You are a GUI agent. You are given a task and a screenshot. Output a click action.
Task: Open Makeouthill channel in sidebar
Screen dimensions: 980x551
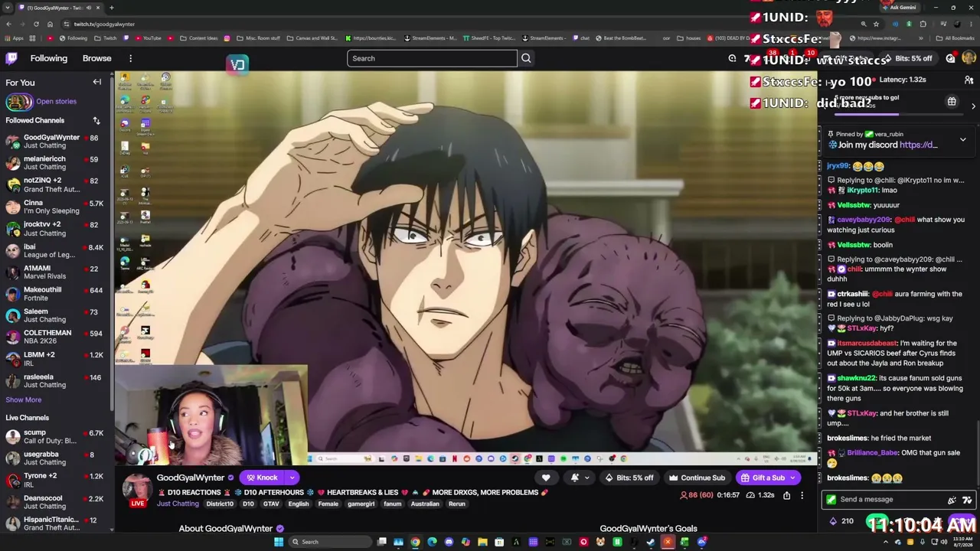pos(54,294)
